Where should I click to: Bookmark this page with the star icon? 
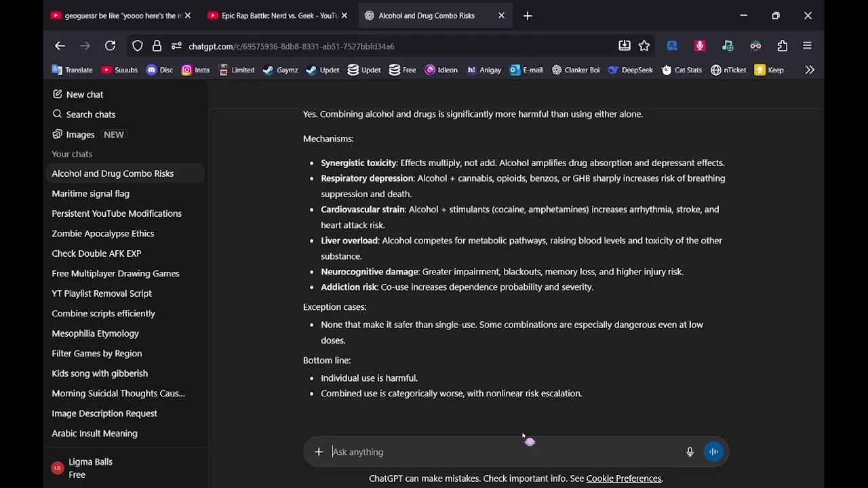644,46
